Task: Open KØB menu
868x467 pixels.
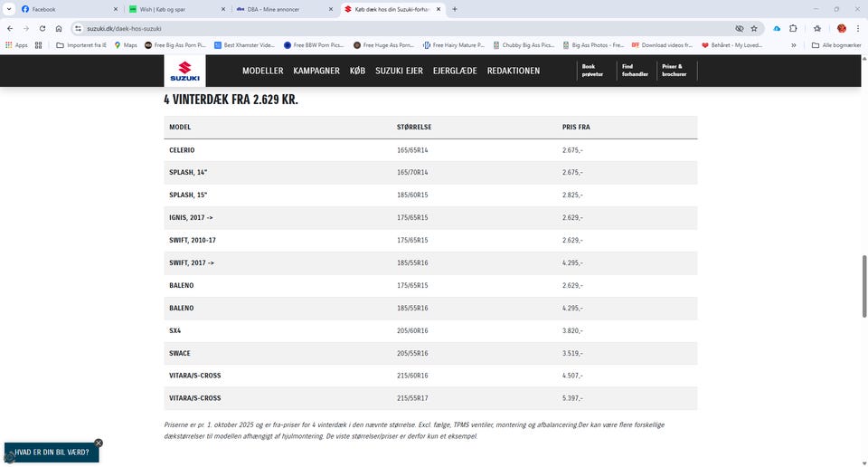Action: click(357, 71)
